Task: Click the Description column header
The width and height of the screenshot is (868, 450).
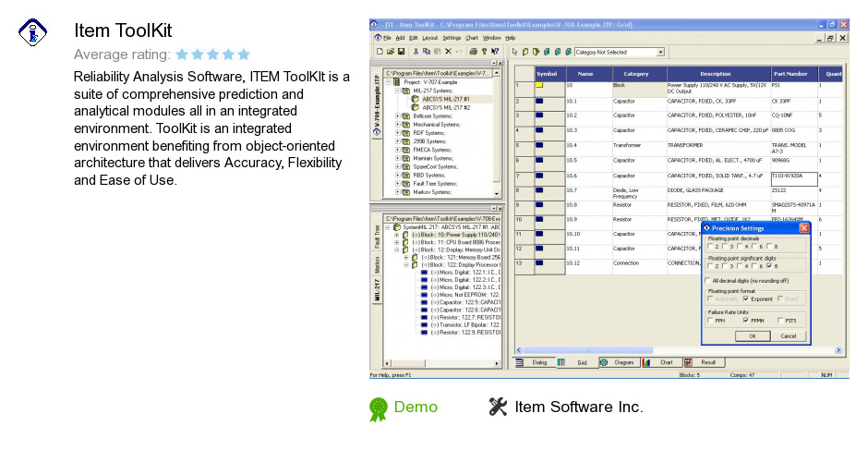Action: (718, 74)
